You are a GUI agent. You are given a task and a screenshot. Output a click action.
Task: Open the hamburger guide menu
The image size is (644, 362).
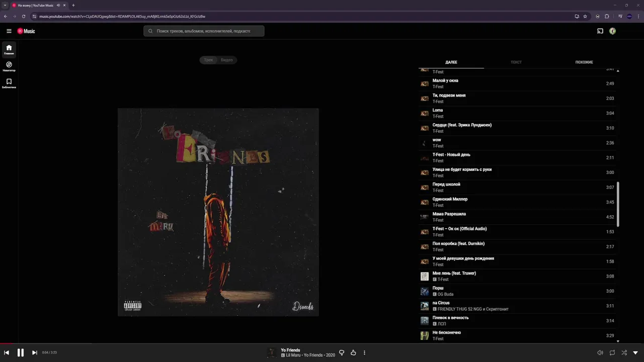[9, 31]
